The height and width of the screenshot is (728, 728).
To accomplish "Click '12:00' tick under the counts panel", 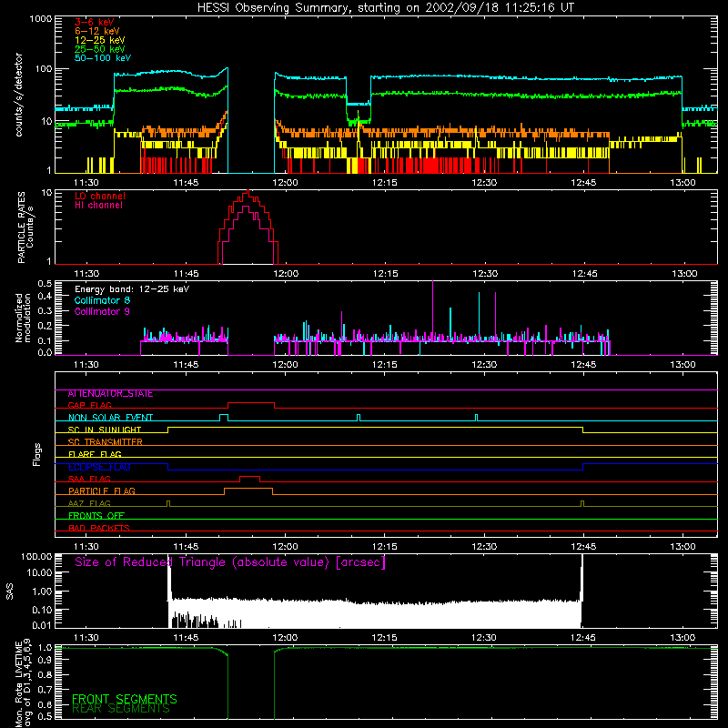I will [285, 183].
